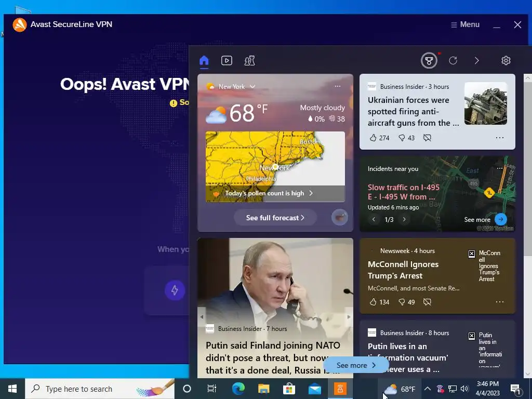Refresh the news feed

[453, 61]
